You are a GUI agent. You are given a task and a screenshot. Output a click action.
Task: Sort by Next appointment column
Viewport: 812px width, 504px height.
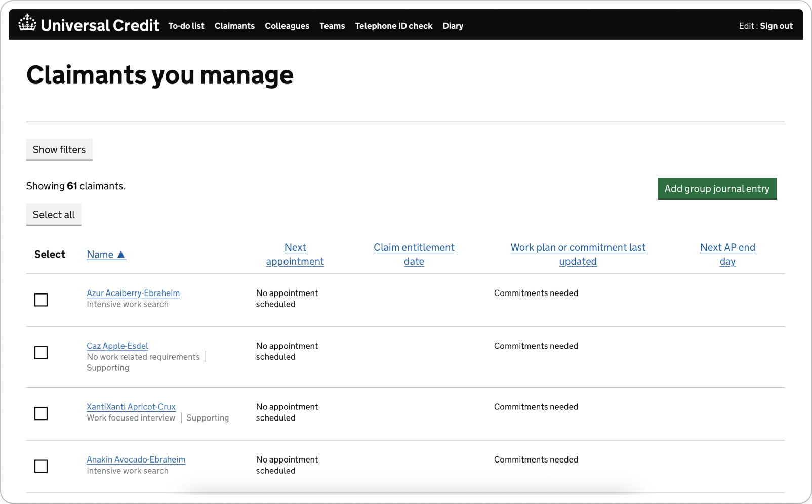pyautogui.click(x=295, y=255)
